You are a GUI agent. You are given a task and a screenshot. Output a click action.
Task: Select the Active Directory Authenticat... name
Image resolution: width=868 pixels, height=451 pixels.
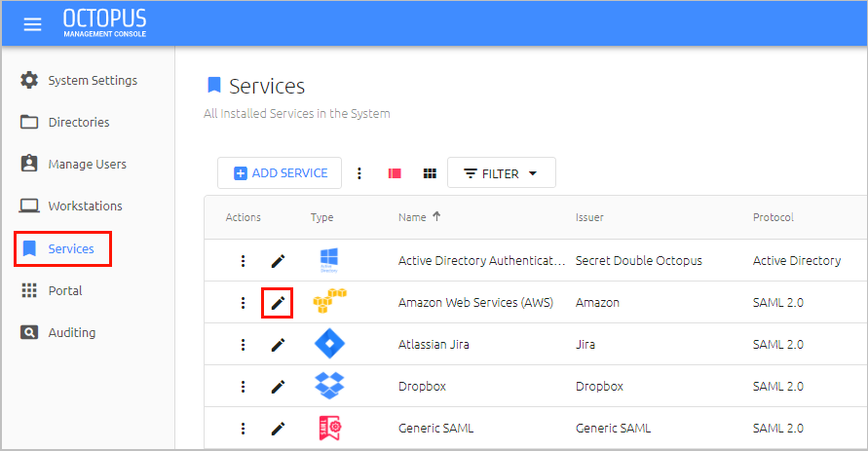(481, 261)
